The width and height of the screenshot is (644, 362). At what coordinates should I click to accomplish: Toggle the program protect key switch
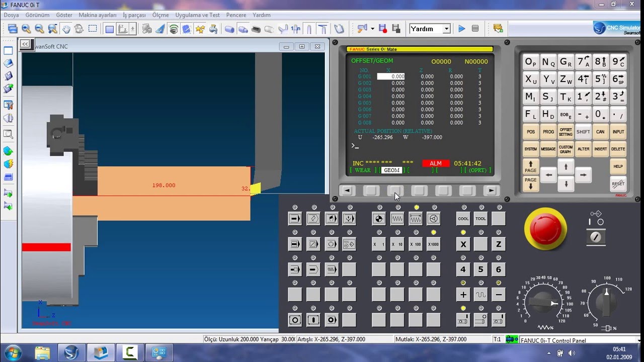(597, 237)
